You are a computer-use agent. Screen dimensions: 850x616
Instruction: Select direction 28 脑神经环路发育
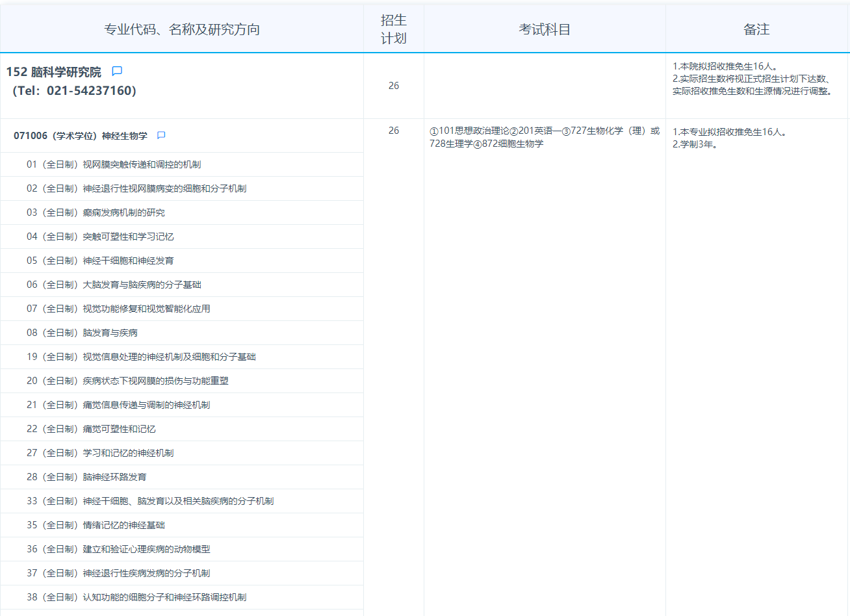pos(86,477)
